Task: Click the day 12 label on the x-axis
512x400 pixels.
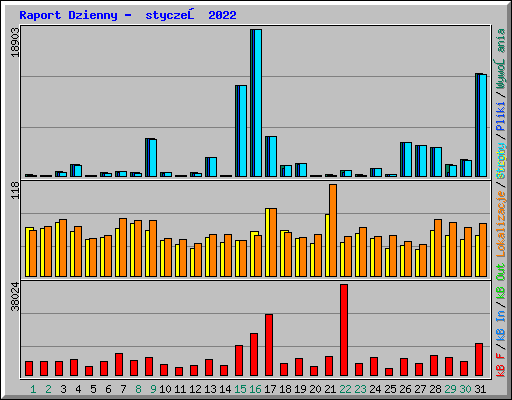Action: tap(195, 389)
